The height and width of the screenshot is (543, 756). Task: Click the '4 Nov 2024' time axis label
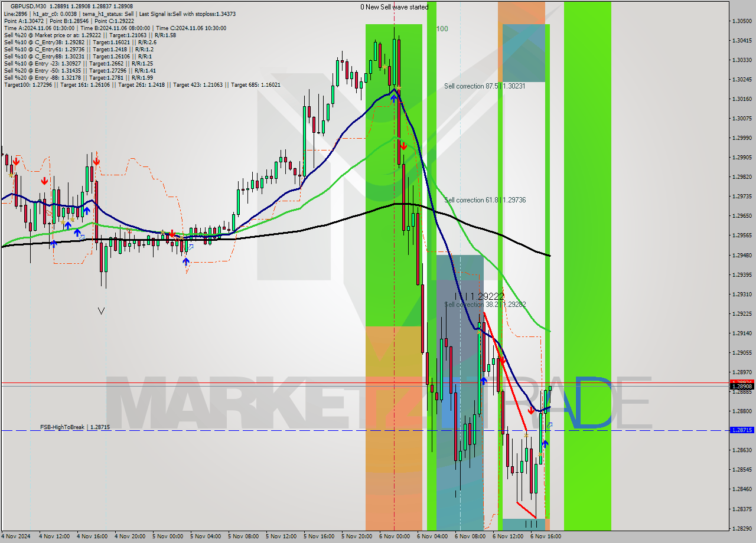(16, 537)
